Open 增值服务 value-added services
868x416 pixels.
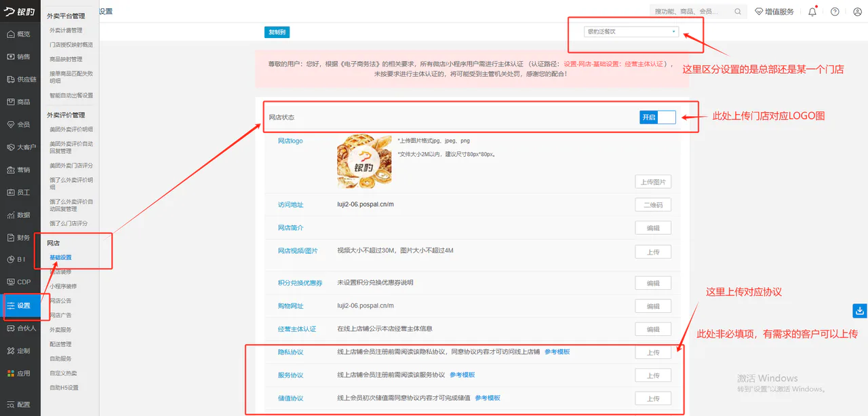[x=774, y=12]
